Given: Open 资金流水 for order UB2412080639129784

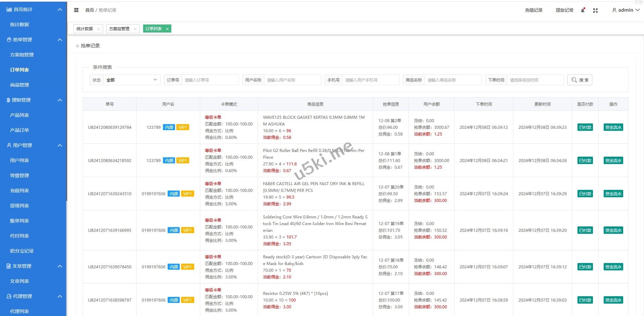Looking at the screenshot, I should (613, 127).
